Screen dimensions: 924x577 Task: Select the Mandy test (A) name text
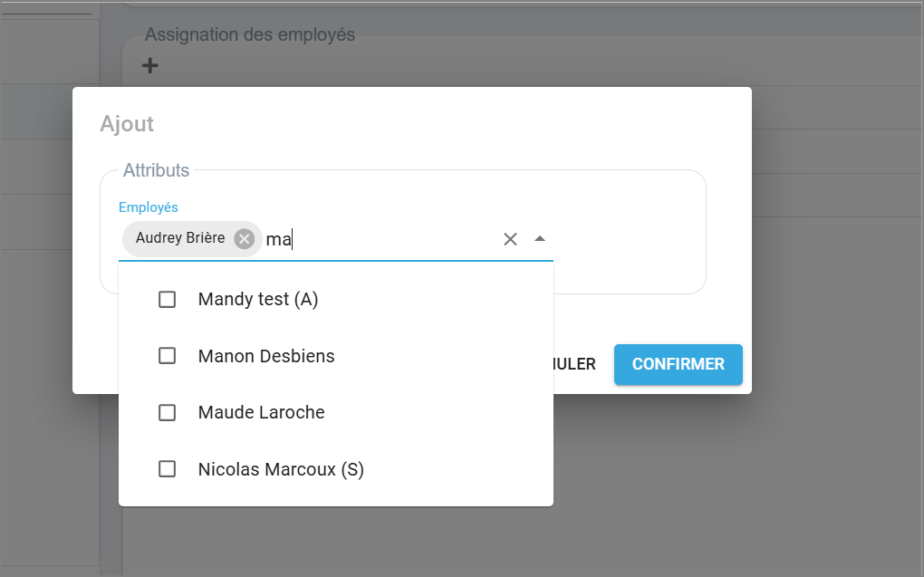tap(258, 299)
